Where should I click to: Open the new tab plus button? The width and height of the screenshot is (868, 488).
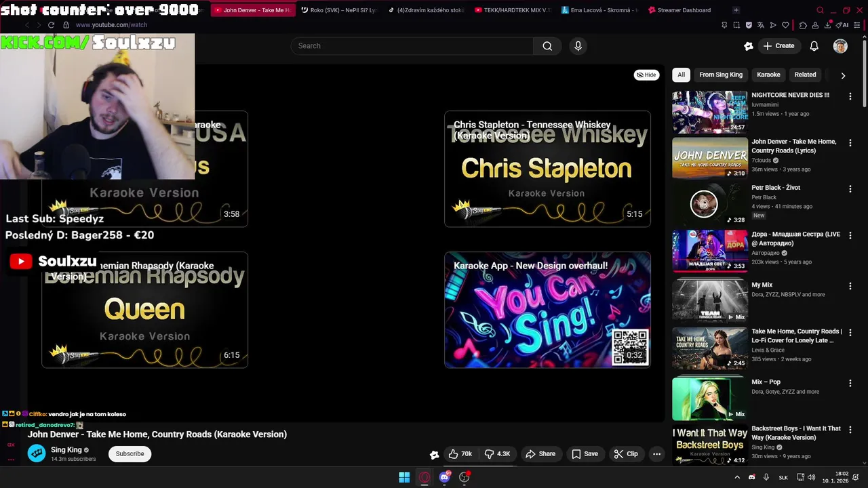[736, 10]
